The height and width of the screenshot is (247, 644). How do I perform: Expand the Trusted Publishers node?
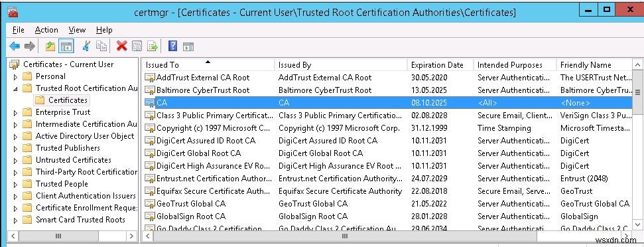click(16, 148)
